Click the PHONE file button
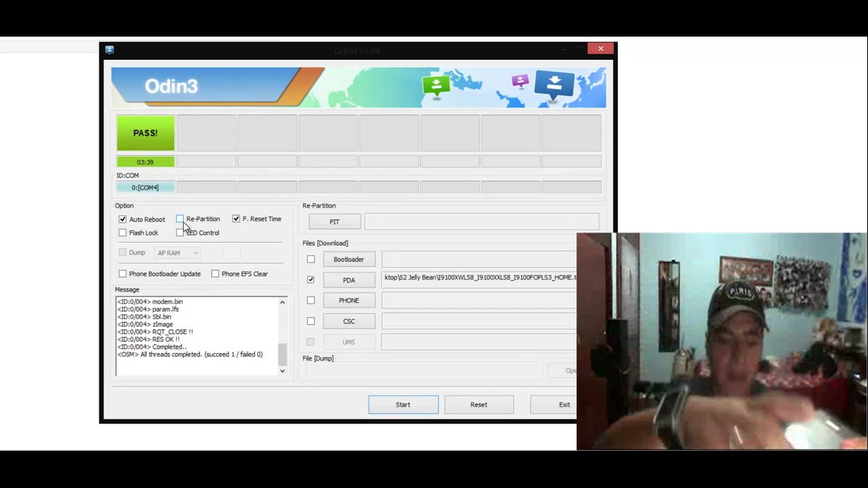Viewport: 868px width, 488px height. tap(349, 300)
